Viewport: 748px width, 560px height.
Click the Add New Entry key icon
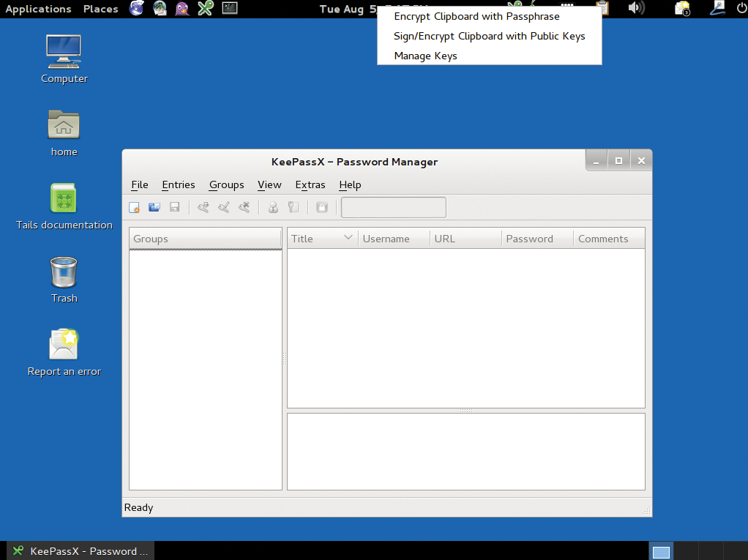click(203, 208)
